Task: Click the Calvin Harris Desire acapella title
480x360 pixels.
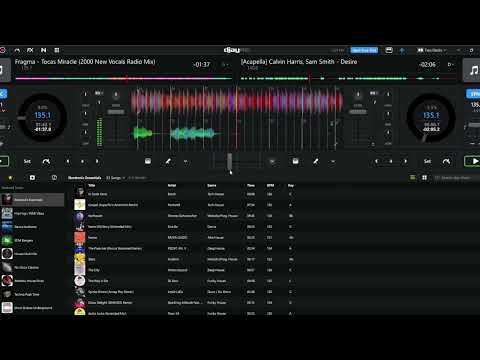Action: pyautogui.click(x=299, y=62)
